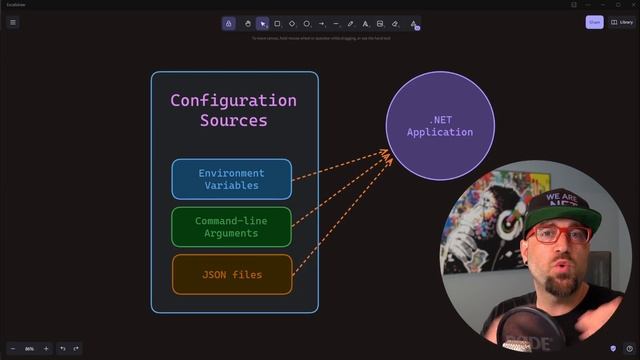Select the Selection arrow tool

262,24
